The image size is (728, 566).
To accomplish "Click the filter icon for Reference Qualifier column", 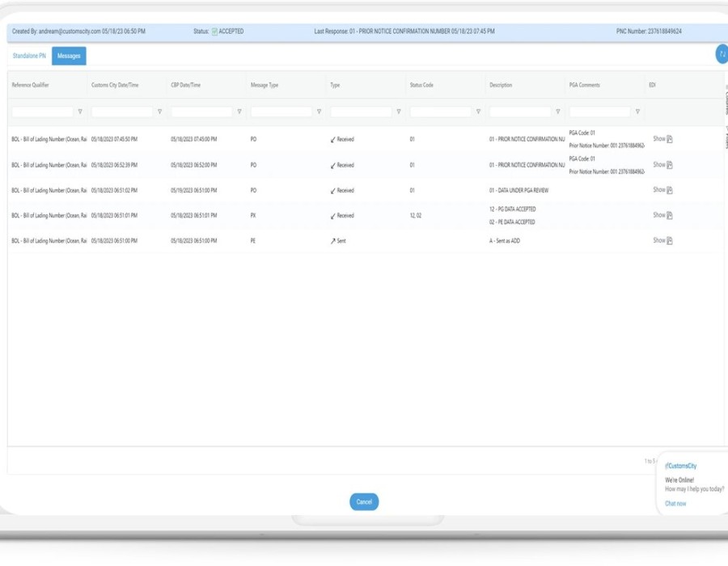I will pyautogui.click(x=80, y=112).
